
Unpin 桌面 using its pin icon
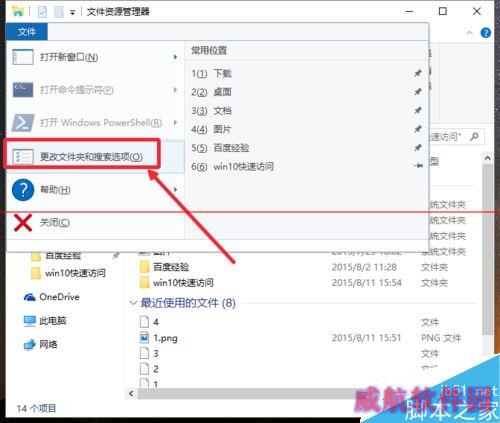click(x=418, y=92)
